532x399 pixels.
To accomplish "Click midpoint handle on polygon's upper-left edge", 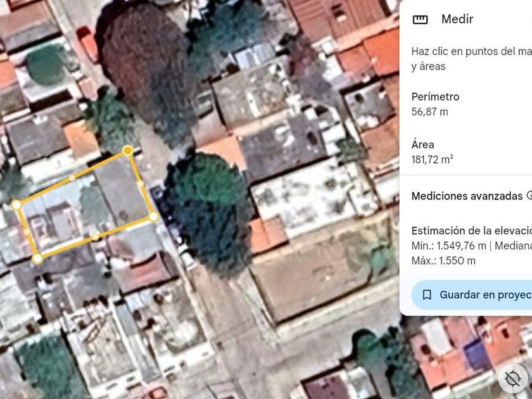I will [72, 178].
